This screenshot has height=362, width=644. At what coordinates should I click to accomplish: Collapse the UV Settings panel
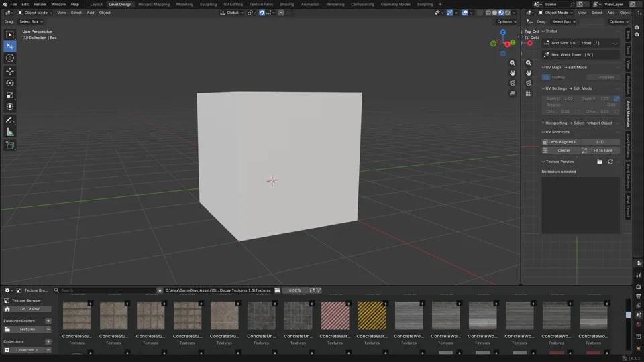click(x=543, y=88)
